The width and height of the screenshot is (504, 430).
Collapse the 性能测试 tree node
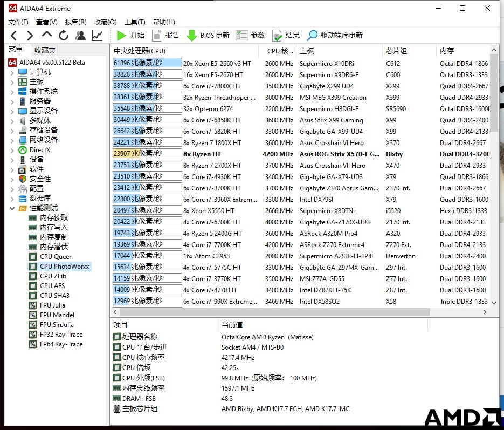12,208
